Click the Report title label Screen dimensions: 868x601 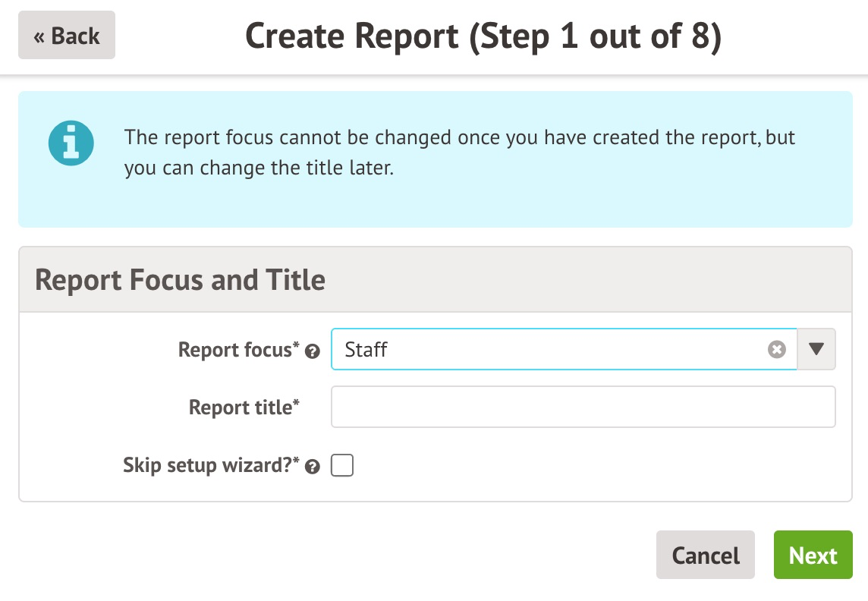[x=239, y=407]
